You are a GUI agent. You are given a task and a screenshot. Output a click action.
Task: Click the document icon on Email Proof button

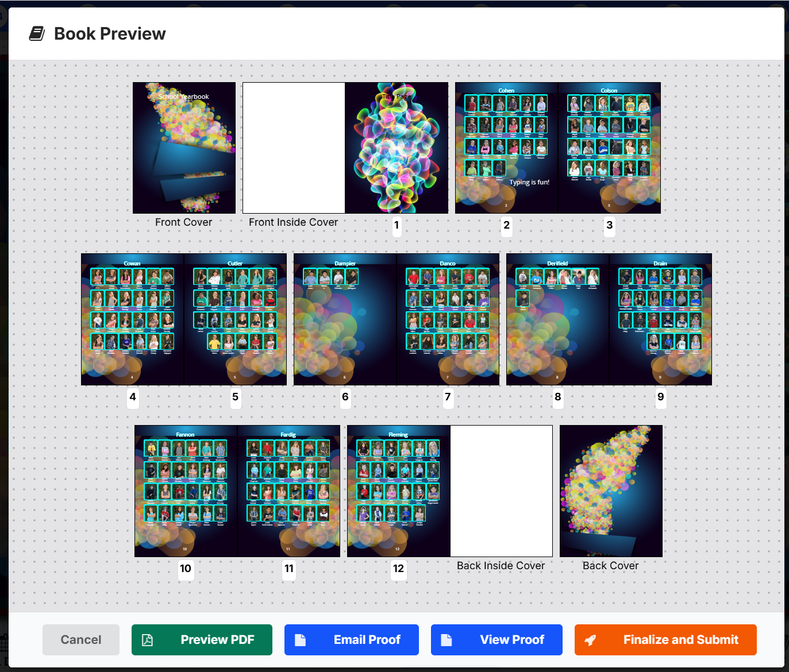click(300, 640)
